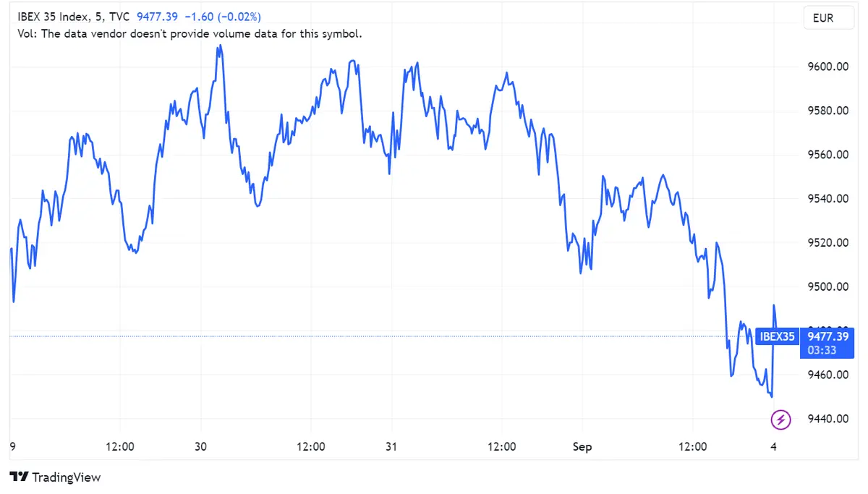Expand the IBEX 35 Index symbol menu
868x494 pixels.
(49, 16)
